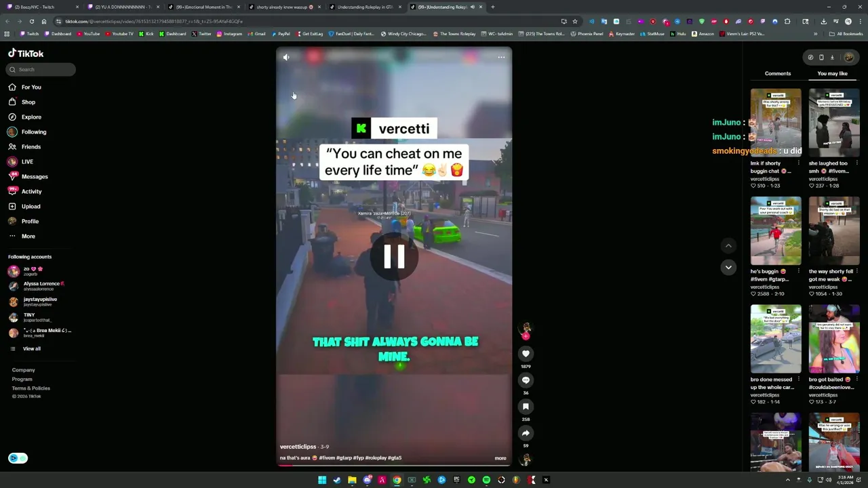Open the LIVE section

[20, 161]
